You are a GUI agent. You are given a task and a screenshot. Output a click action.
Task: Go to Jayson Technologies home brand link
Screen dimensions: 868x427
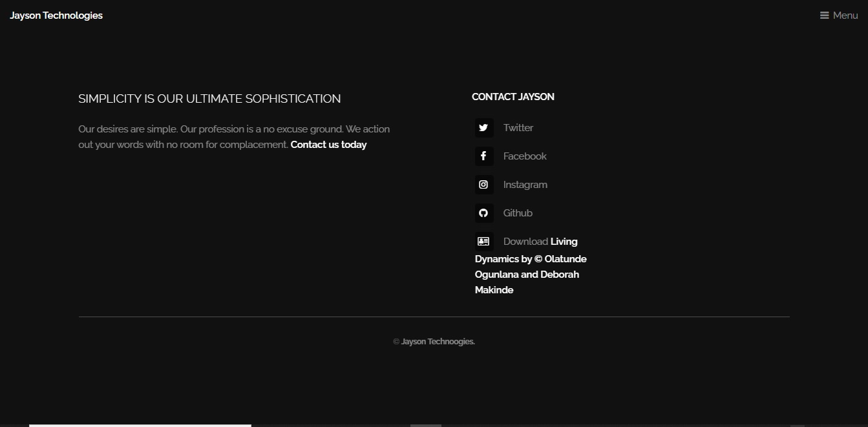pos(56,16)
